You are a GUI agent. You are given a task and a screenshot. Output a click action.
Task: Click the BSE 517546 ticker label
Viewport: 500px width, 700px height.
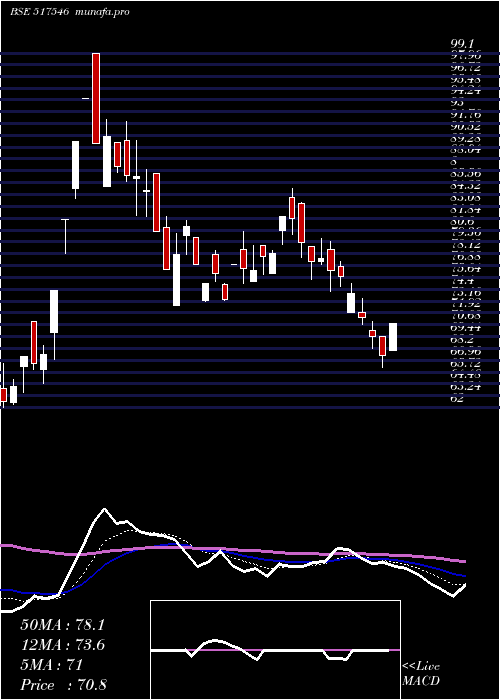(39, 12)
